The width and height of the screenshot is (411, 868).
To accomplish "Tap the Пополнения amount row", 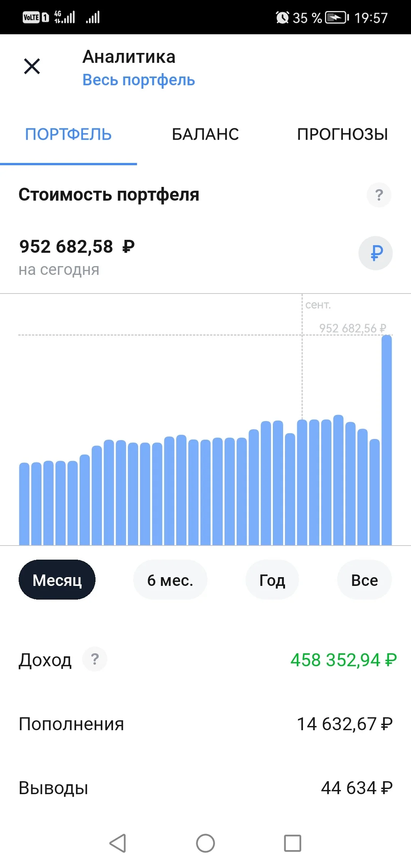I will click(205, 724).
